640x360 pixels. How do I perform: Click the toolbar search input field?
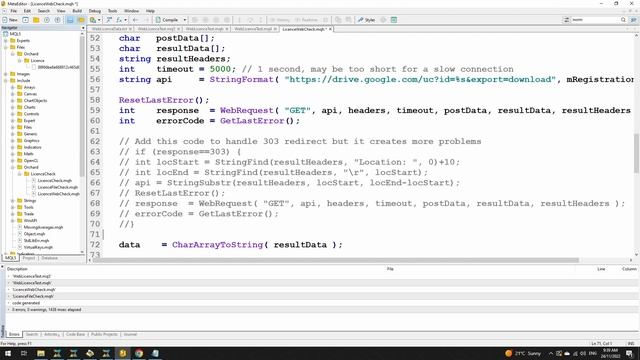pos(595,20)
